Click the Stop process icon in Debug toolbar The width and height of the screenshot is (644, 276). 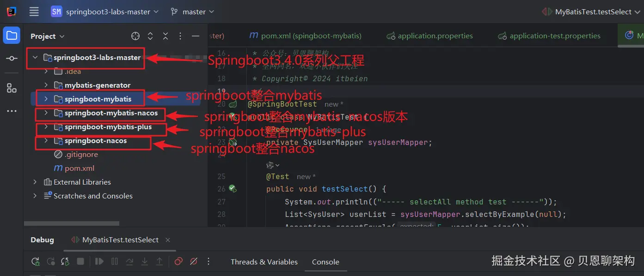point(80,261)
